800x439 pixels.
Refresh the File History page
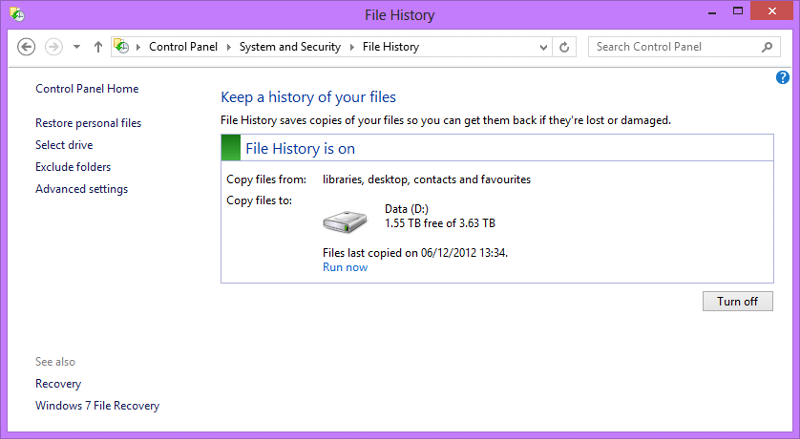564,47
